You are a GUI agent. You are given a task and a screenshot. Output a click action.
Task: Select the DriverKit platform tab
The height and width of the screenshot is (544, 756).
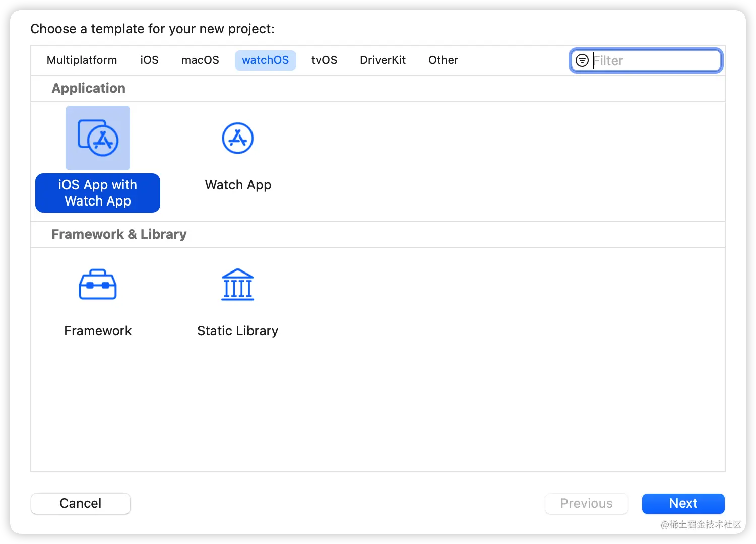pyautogui.click(x=383, y=60)
